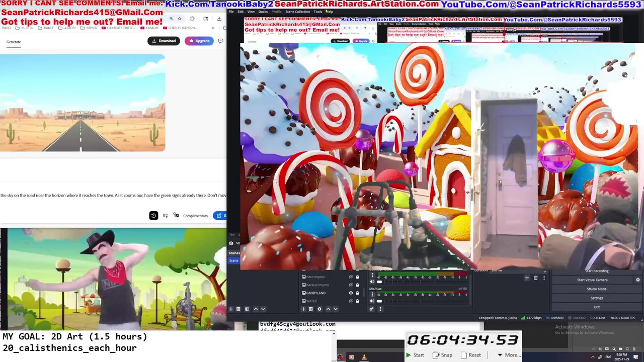
Task: Hide the CANDYLAND source with the eye icon
Action: (351, 293)
